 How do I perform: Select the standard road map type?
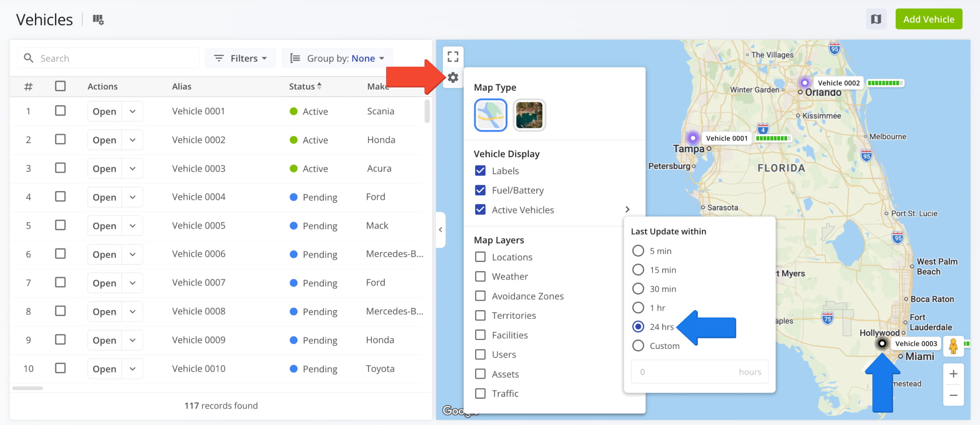pyautogui.click(x=490, y=115)
